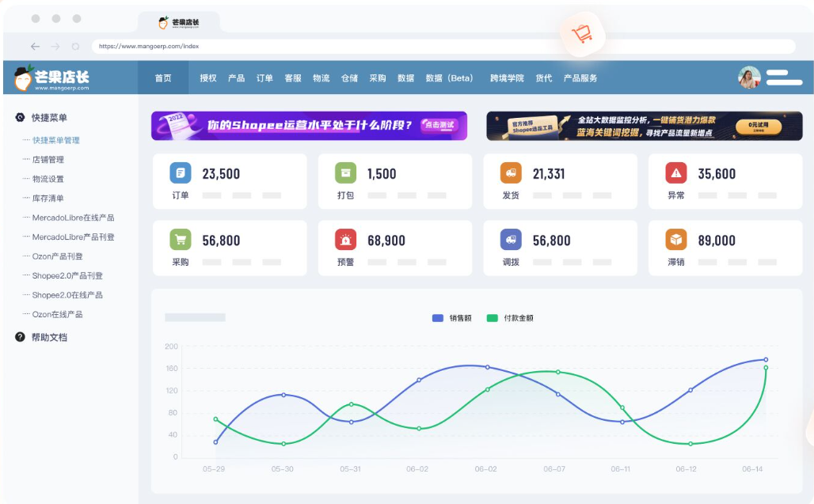Switch to the 首页 home tab
This screenshot has height=504, width=814.
click(x=163, y=78)
